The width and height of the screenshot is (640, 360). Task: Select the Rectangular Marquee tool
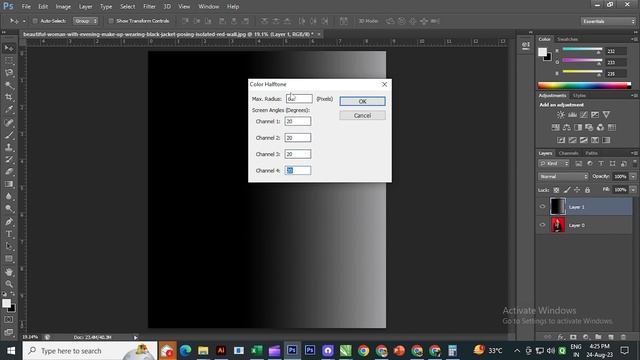(9, 60)
